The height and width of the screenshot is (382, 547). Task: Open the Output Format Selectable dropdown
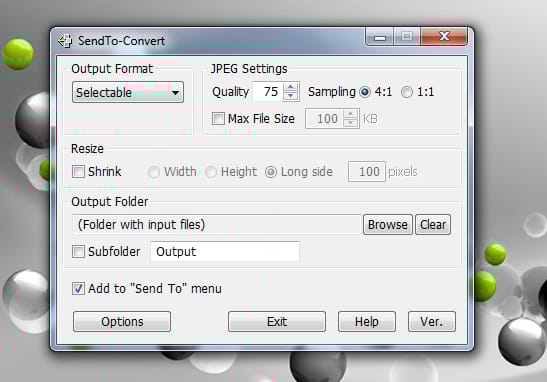128,92
